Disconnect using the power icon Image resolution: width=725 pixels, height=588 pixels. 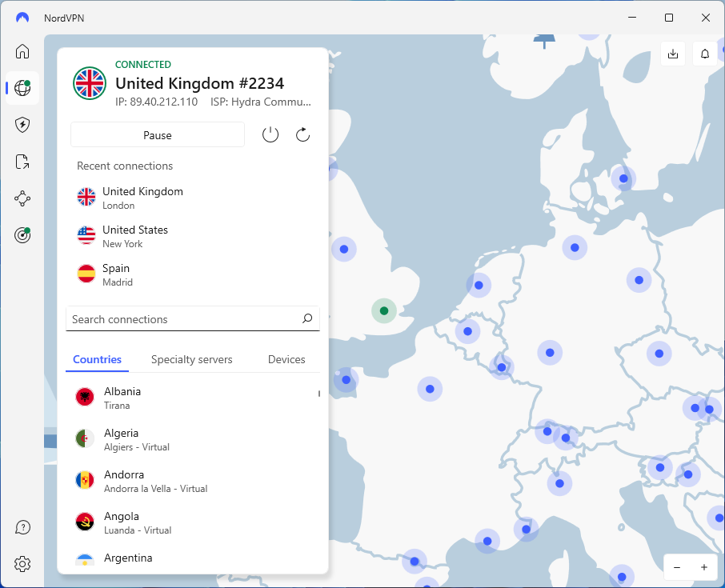[270, 135]
